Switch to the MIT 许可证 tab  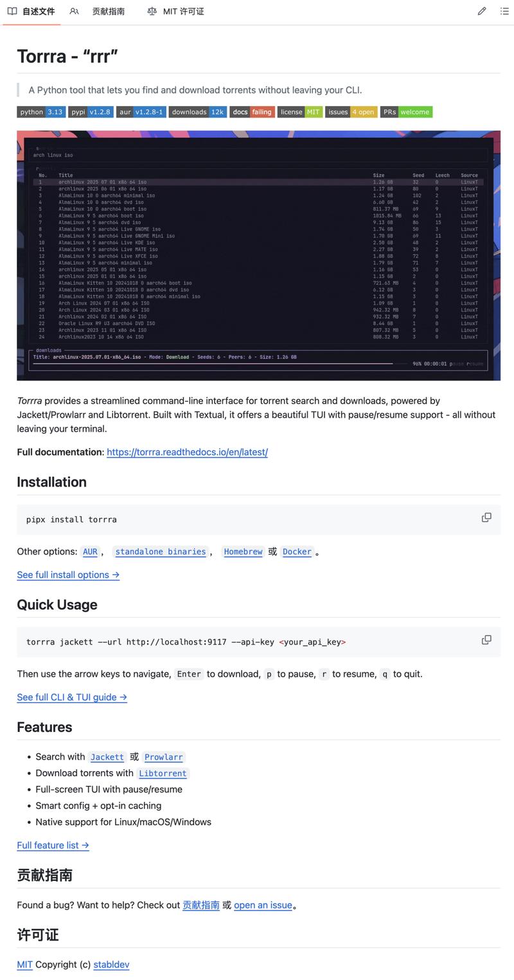tap(175, 12)
